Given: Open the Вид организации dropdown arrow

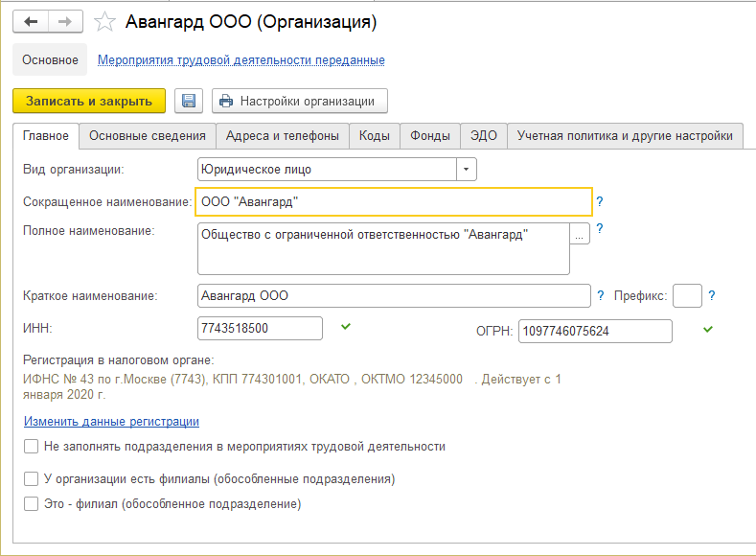Looking at the screenshot, I should coord(466,170).
